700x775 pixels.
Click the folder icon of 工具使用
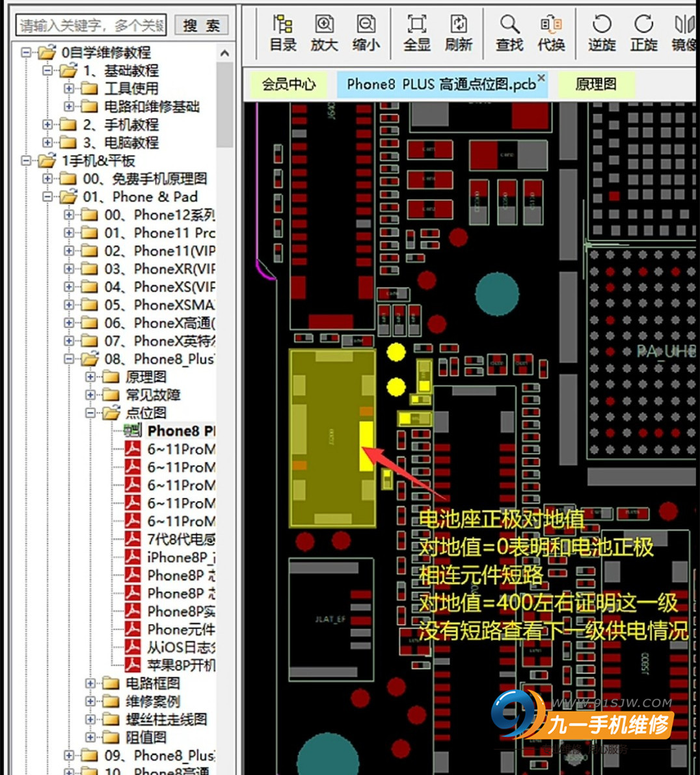[89, 88]
